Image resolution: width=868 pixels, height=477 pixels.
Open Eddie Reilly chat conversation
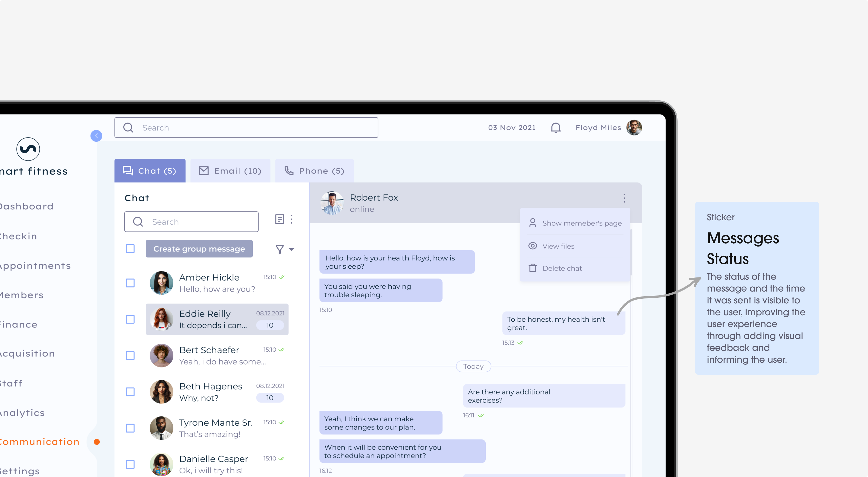[x=217, y=319]
